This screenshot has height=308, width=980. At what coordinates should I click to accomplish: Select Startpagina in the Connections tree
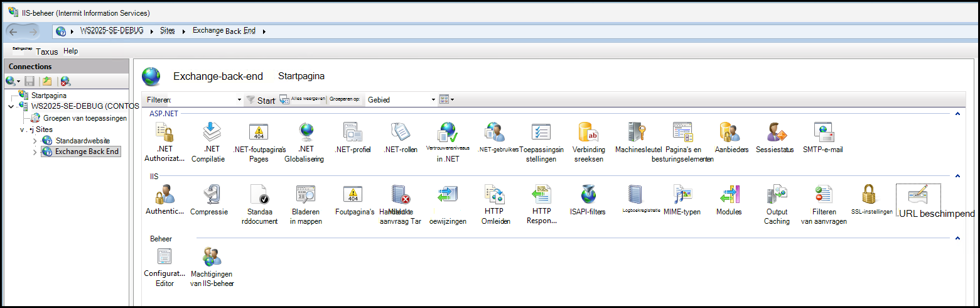pos(48,95)
